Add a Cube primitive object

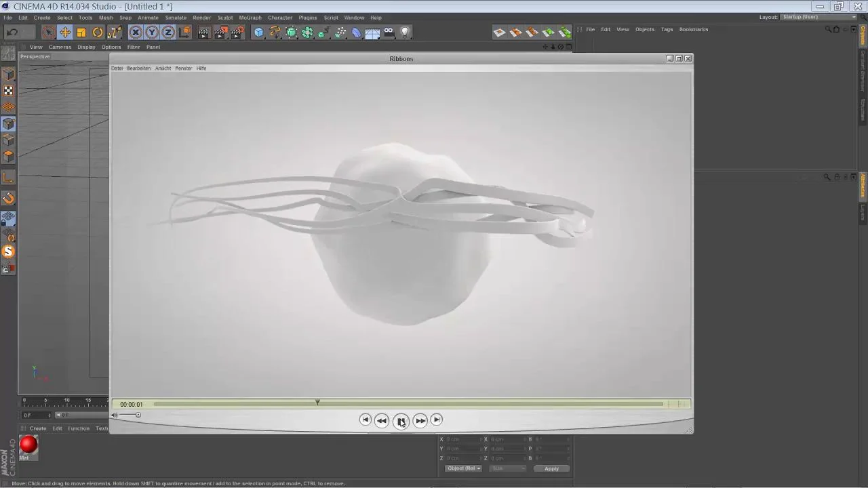coord(258,32)
